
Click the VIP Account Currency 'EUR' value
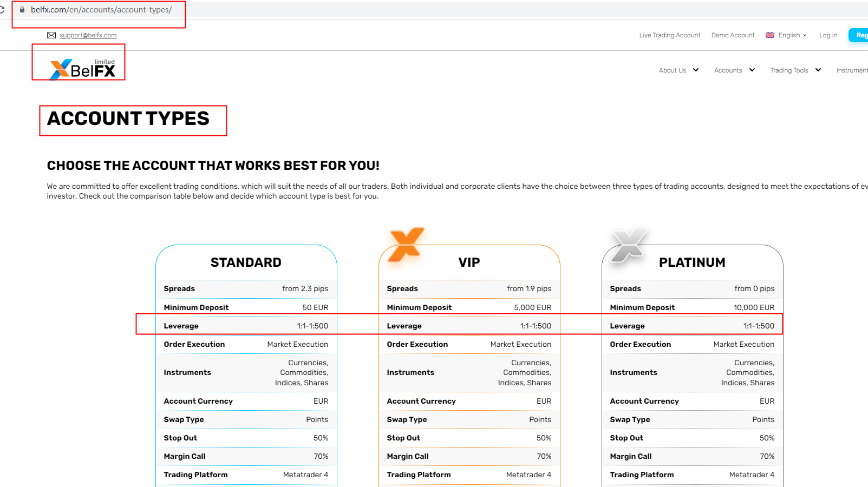point(544,401)
